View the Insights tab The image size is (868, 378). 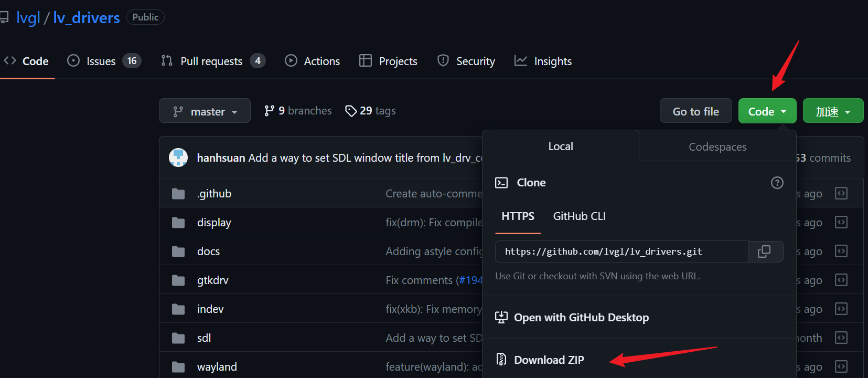[543, 61]
